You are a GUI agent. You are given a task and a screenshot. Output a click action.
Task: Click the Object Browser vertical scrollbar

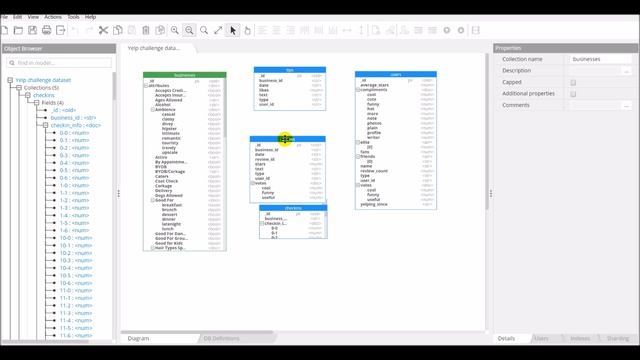pos(114,86)
